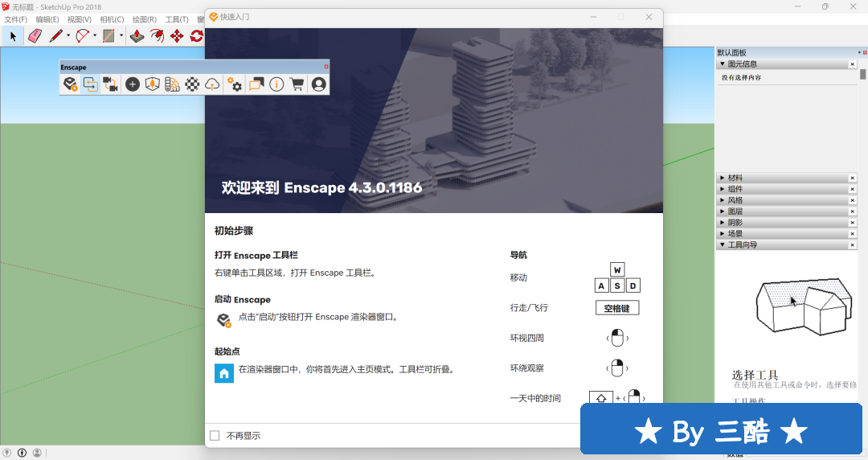This screenshot has height=460, width=868.
Task: Open Enscape material editor checker icon
Action: [192, 84]
